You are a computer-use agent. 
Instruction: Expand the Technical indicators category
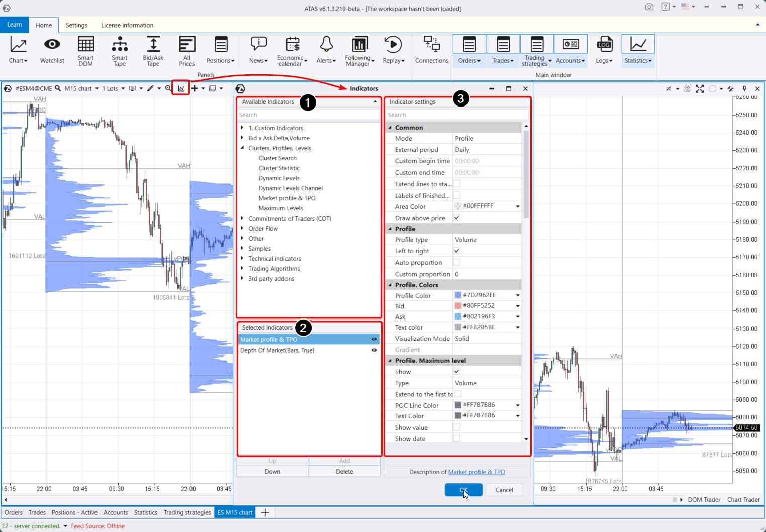click(243, 258)
